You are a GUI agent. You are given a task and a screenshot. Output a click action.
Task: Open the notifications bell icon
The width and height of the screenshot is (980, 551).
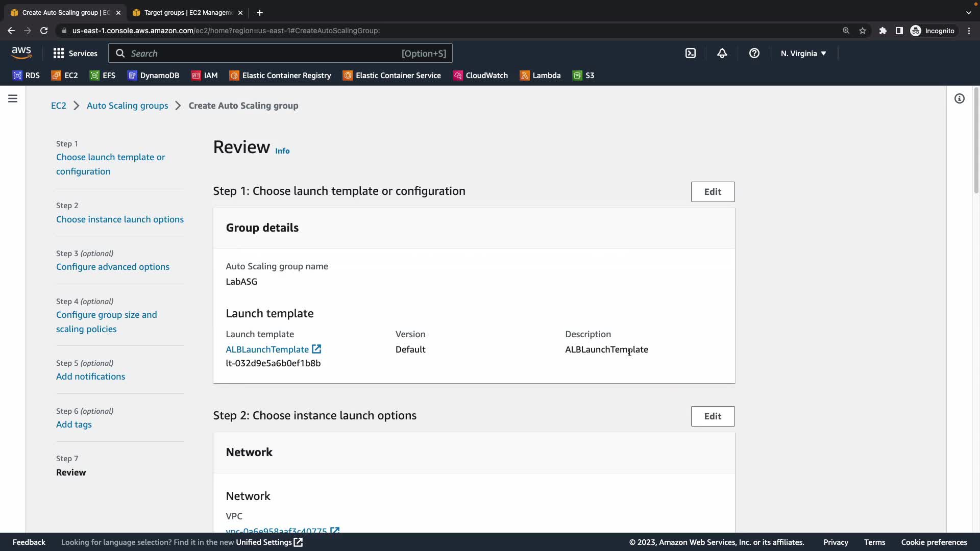[722, 54]
